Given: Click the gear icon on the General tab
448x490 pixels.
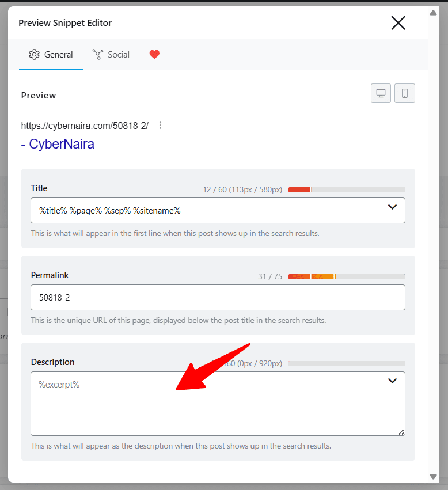Looking at the screenshot, I should pyautogui.click(x=34, y=54).
